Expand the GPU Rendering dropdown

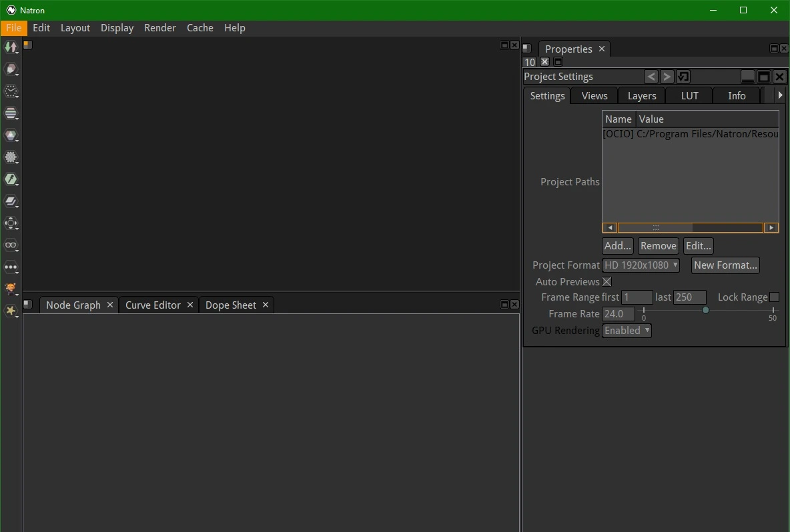(x=627, y=331)
